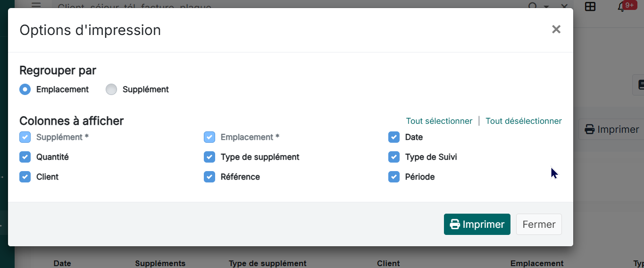644x268 pixels.
Task: Click the Date column header in table
Action: coord(62,263)
